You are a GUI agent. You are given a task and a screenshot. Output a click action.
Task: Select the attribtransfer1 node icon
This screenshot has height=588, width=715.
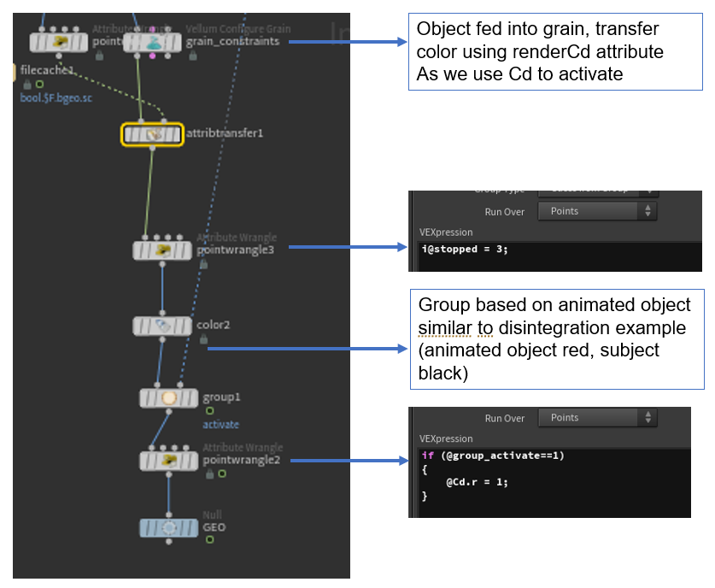[153, 134]
